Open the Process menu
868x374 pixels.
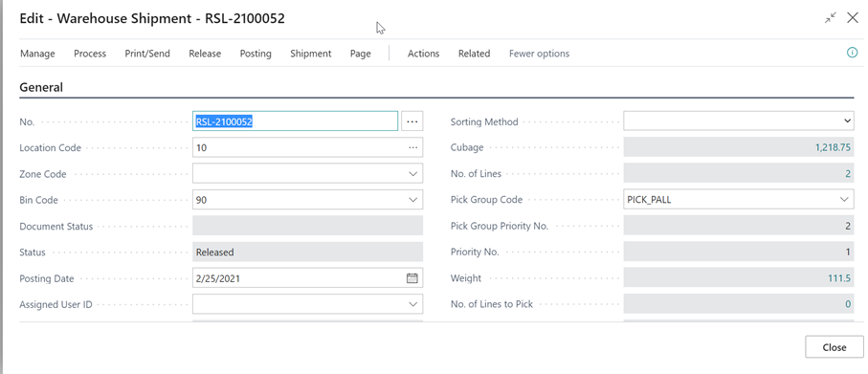click(90, 54)
